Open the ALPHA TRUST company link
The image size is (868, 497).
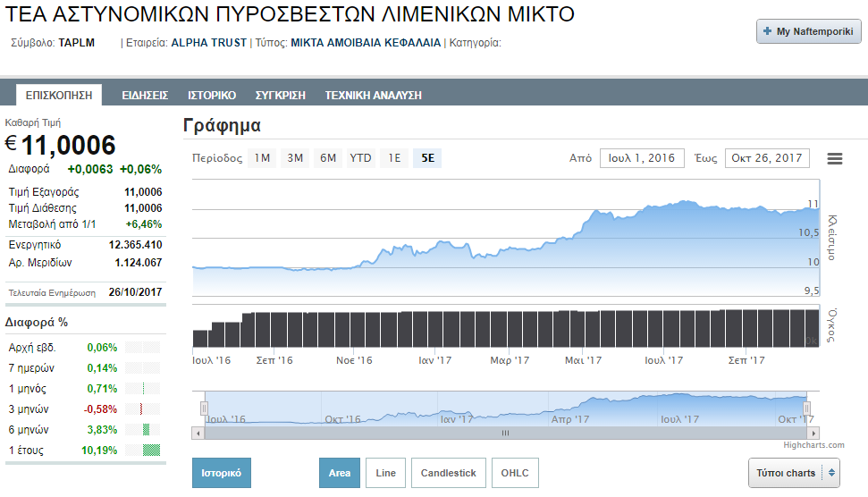tap(208, 43)
